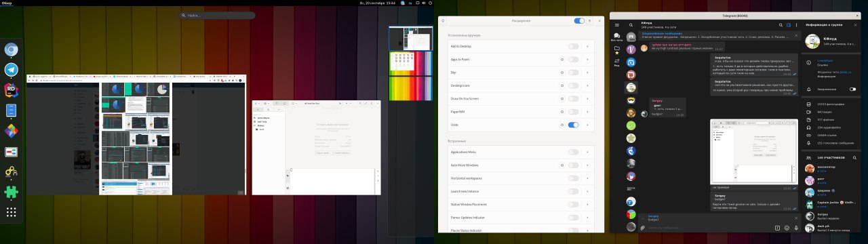This screenshot has height=244, width=868.
Task: Open the blue phone-shaped dash app
Action: [x=11, y=110]
